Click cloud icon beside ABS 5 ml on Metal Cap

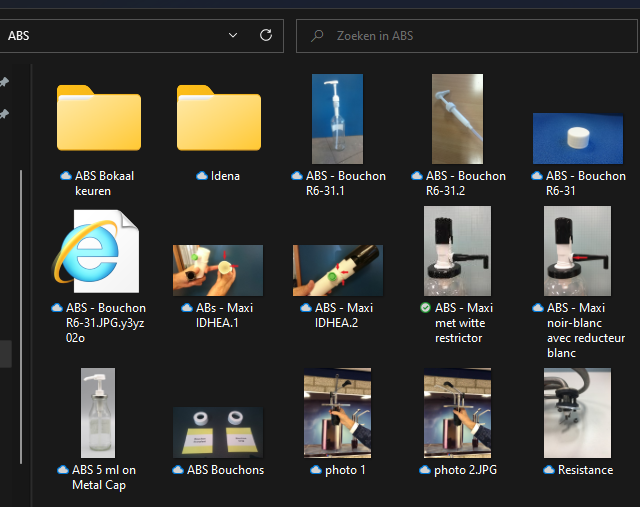point(63,470)
